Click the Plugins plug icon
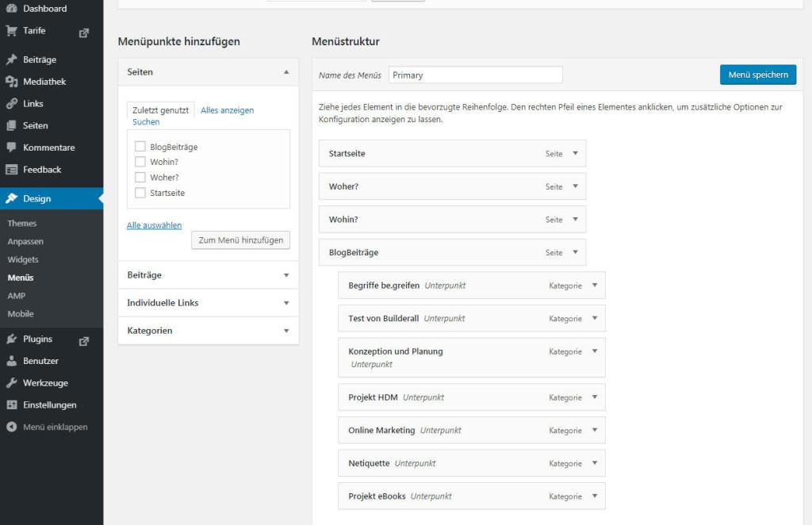The image size is (812, 525). coord(11,339)
